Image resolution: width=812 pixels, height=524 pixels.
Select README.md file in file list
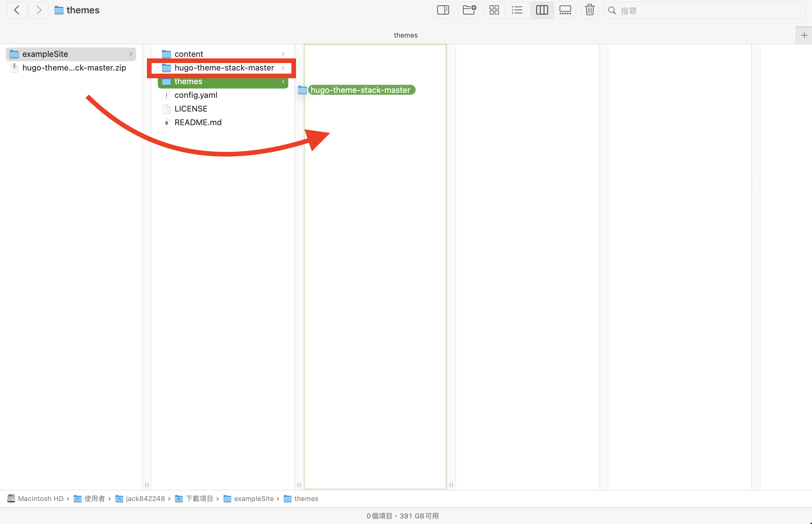[x=198, y=122]
